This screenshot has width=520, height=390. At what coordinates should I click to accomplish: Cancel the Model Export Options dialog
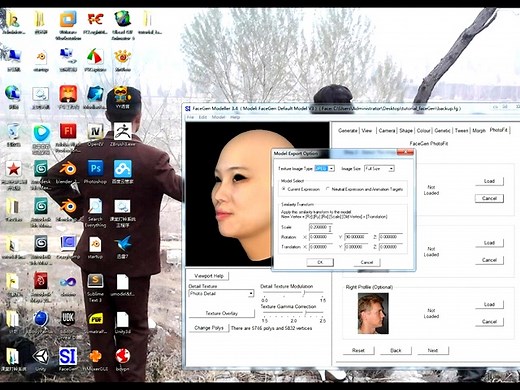tap(367, 262)
